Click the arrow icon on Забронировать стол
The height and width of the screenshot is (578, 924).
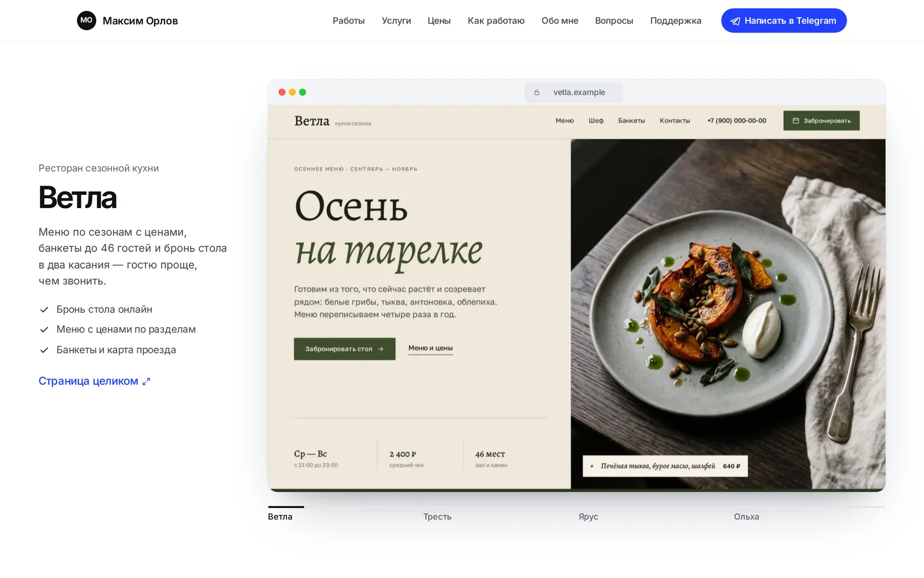pos(381,349)
